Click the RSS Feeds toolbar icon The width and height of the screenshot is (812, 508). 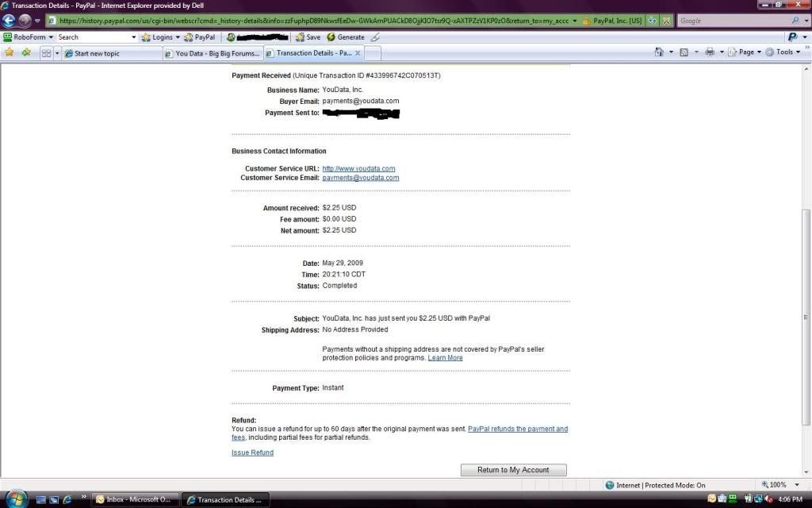click(684, 52)
